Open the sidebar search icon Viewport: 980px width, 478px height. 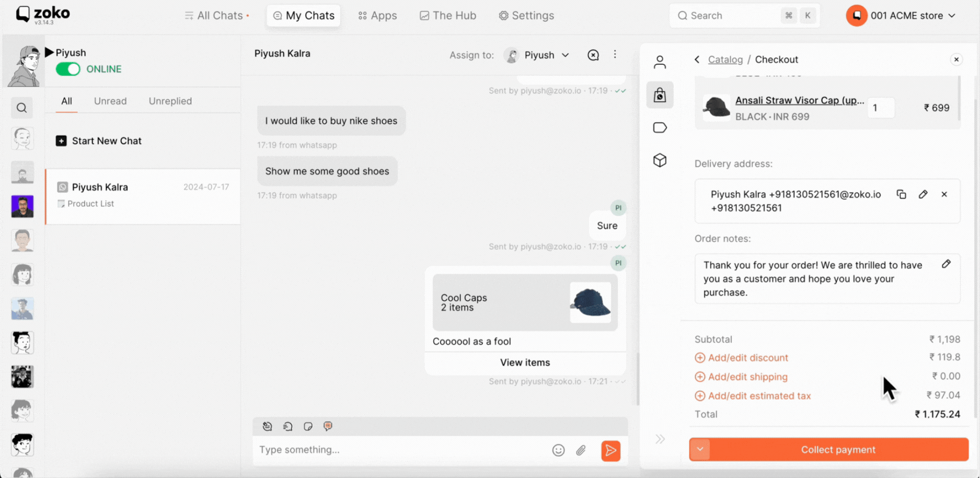tap(21, 108)
